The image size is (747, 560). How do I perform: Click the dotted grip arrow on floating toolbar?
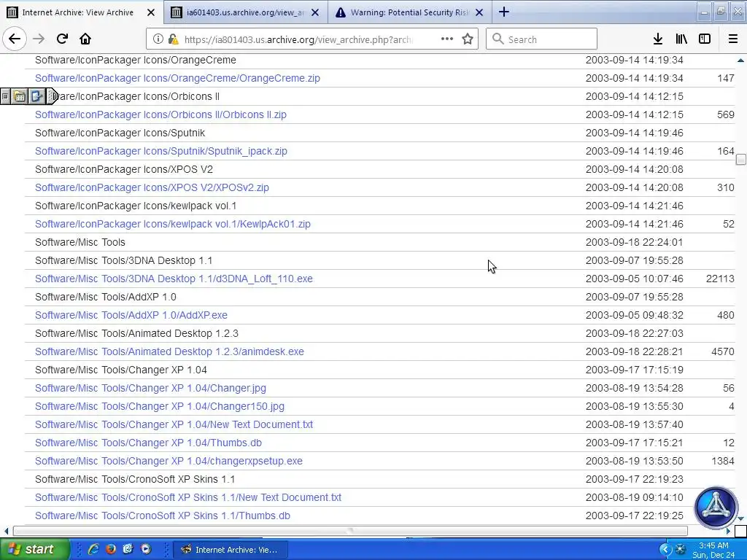click(53, 96)
